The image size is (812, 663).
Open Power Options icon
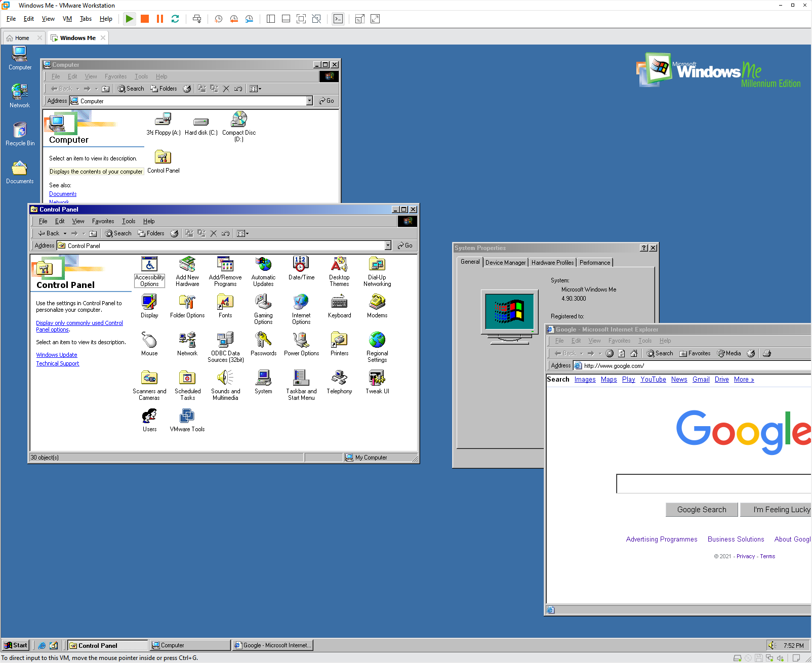[301, 344]
